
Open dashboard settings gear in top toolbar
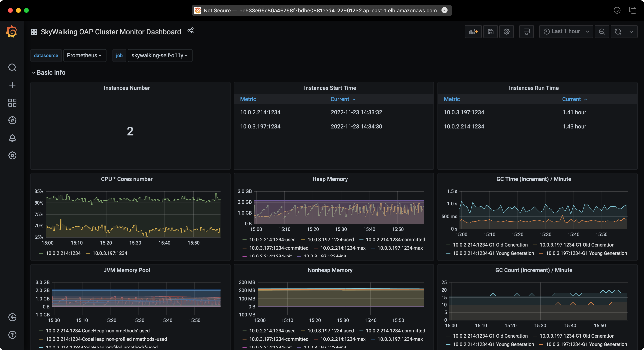507,32
